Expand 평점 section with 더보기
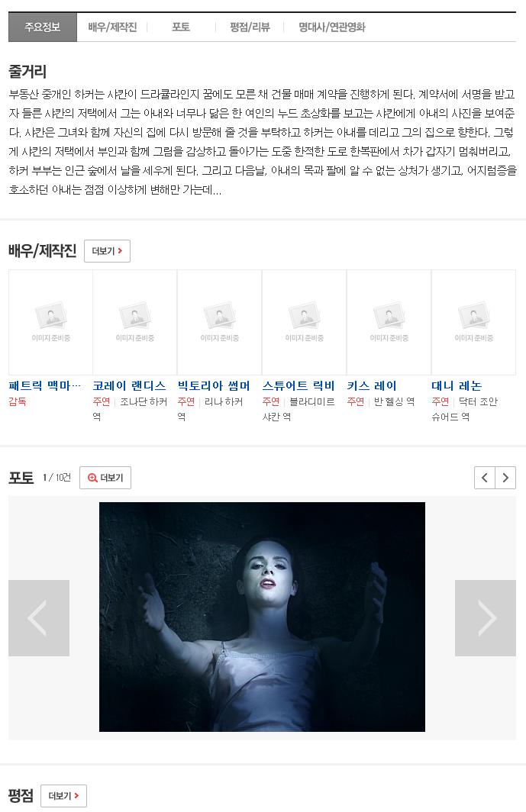Screen dimensions: 526x812 pos(63,796)
